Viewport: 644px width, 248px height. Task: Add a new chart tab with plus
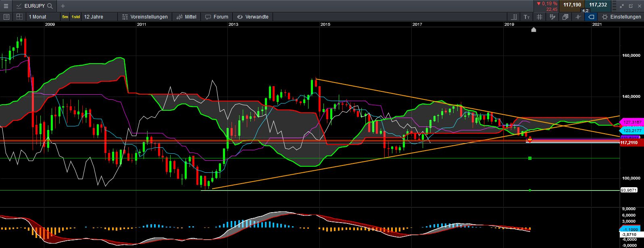pyautogui.click(x=63, y=6)
